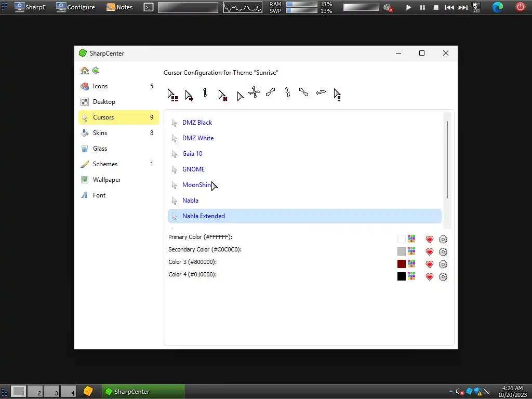Click the SharpCenter taskbar button
The image size is (532, 399).
[x=143, y=392]
